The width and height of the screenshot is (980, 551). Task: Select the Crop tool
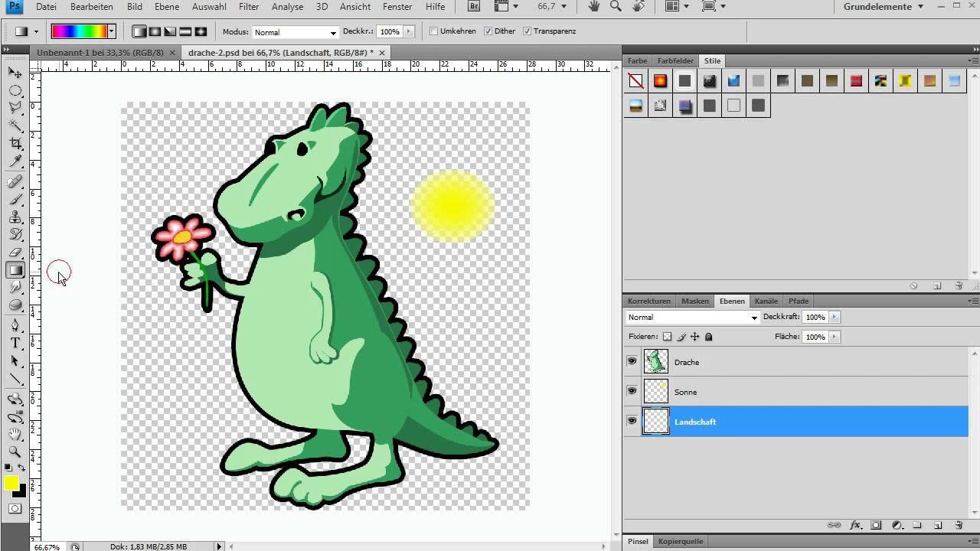15,143
